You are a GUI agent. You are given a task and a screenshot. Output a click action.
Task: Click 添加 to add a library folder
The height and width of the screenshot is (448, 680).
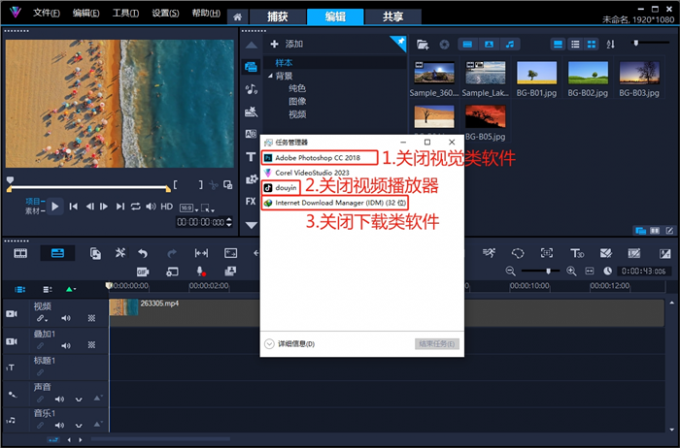coord(287,44)
